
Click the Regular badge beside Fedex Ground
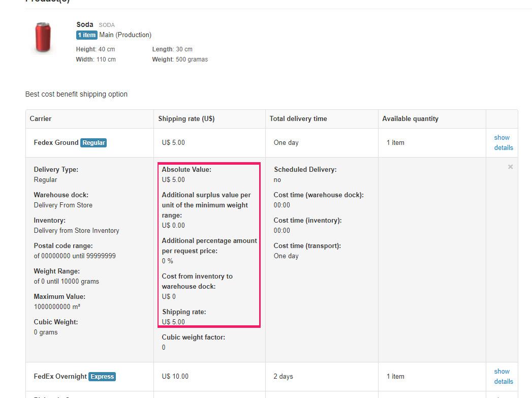tap(94, 143)
